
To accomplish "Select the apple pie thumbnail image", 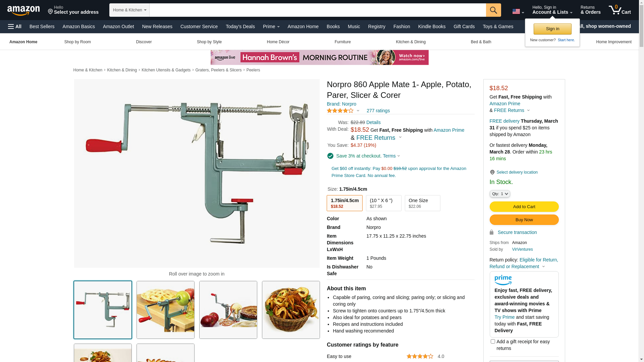I will click(x=165, y=310).
